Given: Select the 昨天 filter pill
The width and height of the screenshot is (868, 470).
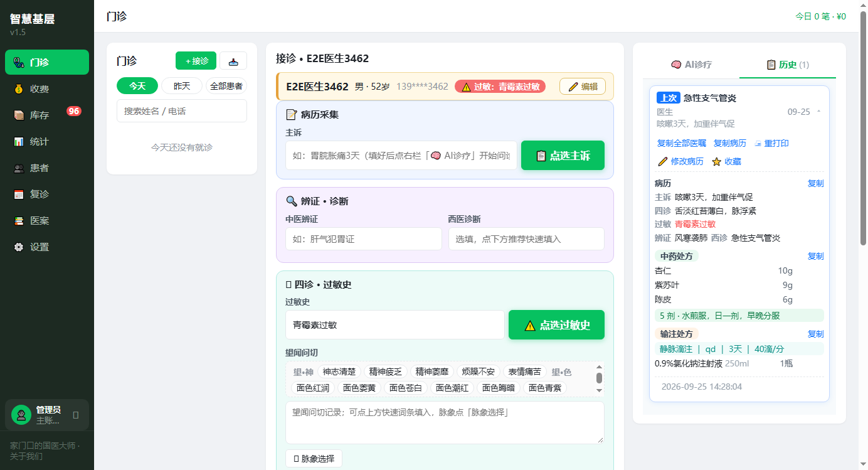Looking at the screenshot, I should (182, 86).
